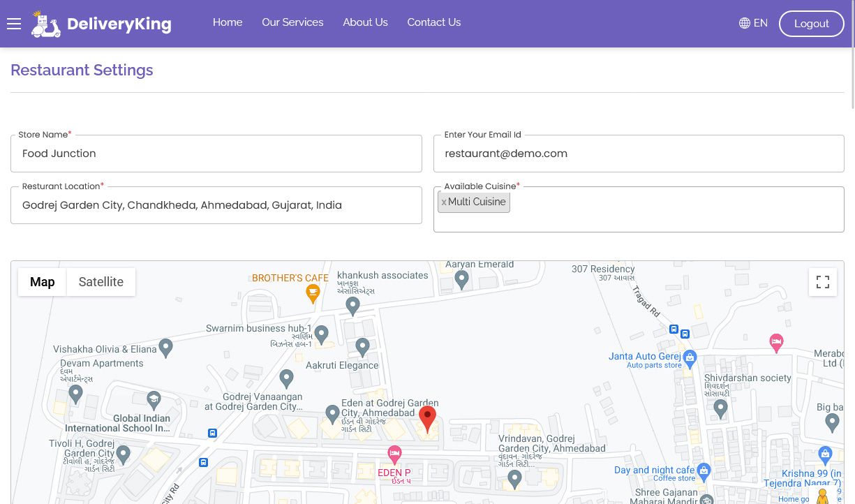Click the Resturant Location input field
This screenshot has width=855, height=504.
click(216, 205)
